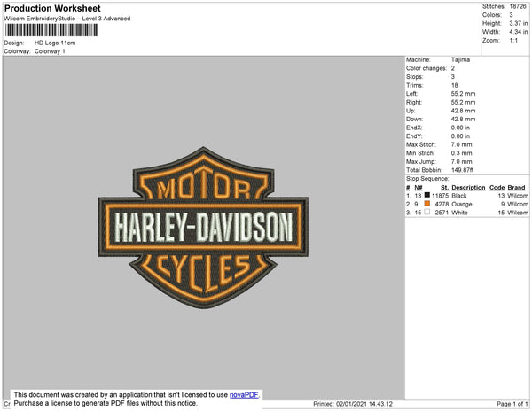The image size is (532, 411).
Task: Click the Harley-Davidson embroidery logo preview
Action: (x=203, y=228)
